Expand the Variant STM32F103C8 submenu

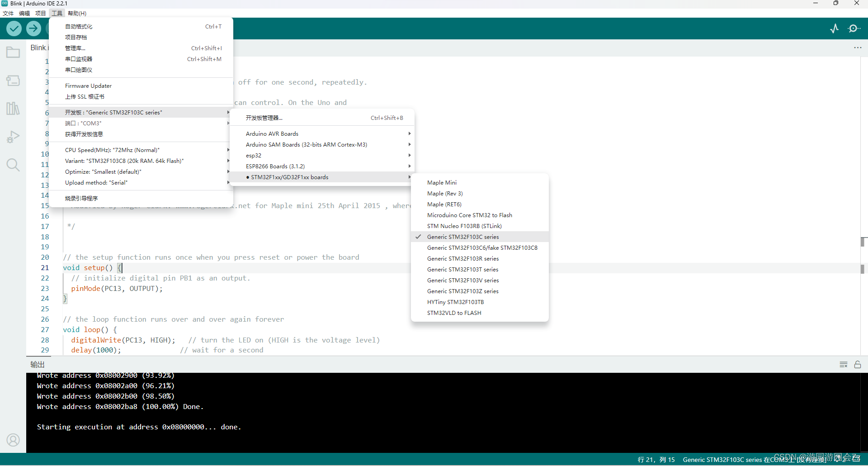point(141,161)
